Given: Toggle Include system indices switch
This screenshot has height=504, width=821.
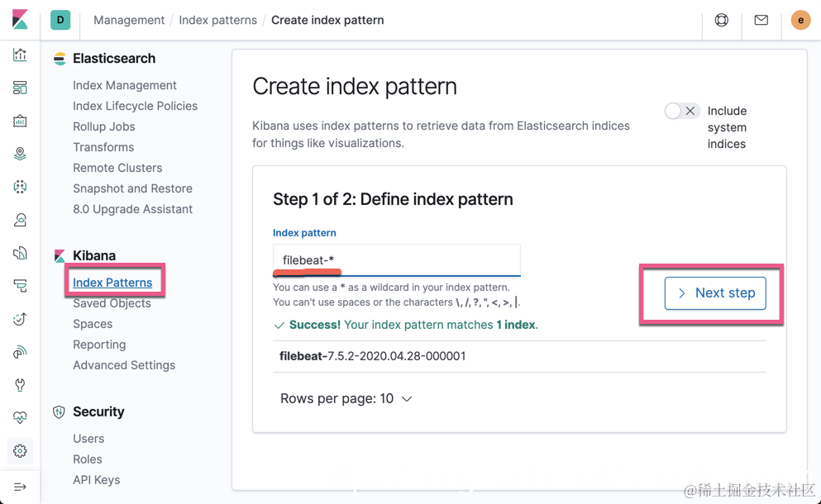Looking at the screenshot, I should (x=682, y=111).
